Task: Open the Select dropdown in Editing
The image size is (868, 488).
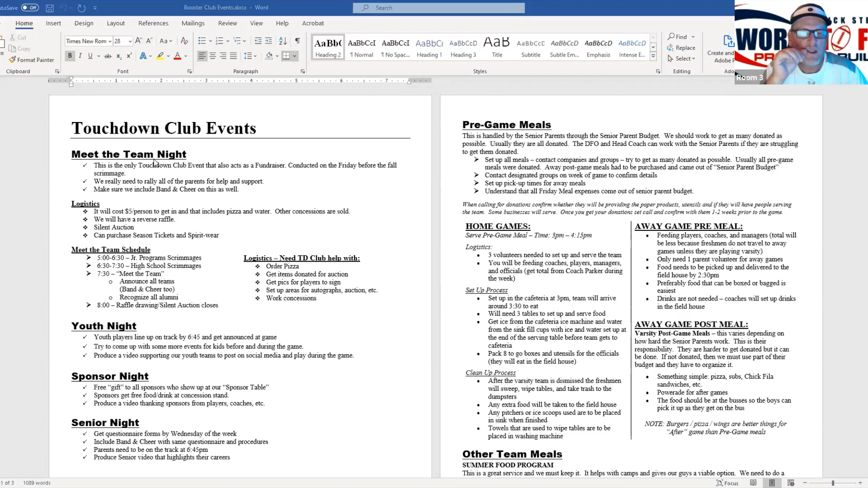Action: coord(681,59)
